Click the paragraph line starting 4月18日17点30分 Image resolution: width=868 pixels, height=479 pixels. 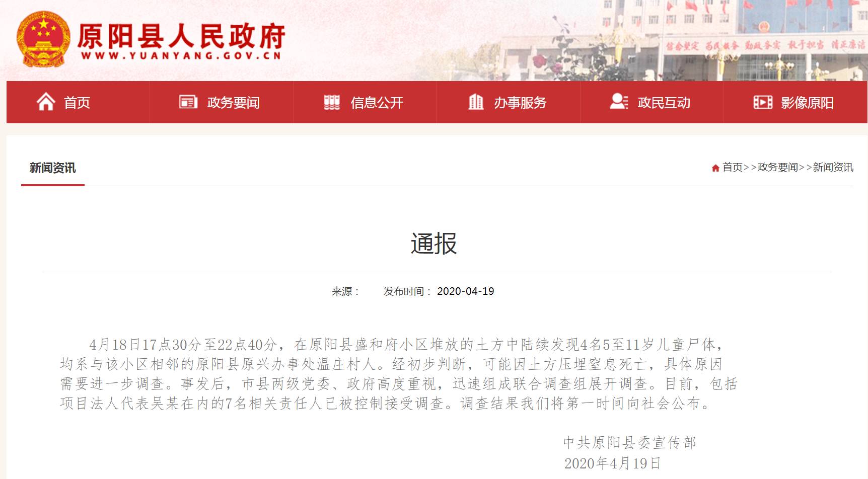click(407, 345)
